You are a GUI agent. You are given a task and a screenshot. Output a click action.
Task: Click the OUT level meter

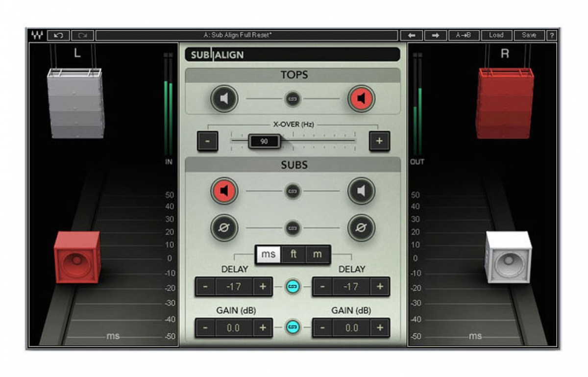pos(417,104)
